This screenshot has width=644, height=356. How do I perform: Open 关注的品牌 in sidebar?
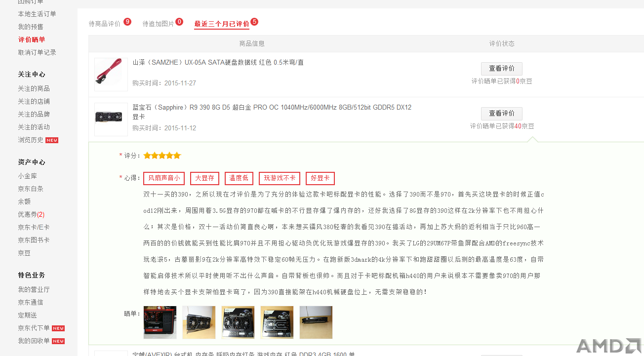pos(34,114)
